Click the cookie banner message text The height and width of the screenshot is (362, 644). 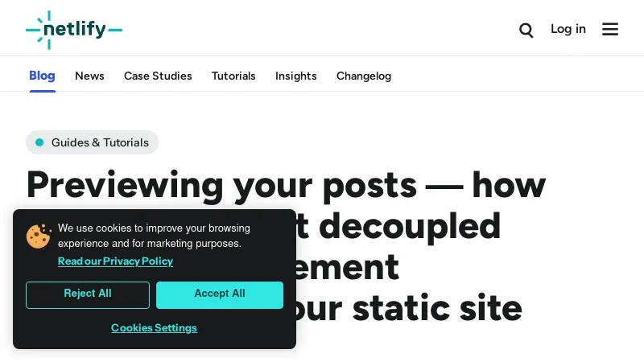pos(153,236)
